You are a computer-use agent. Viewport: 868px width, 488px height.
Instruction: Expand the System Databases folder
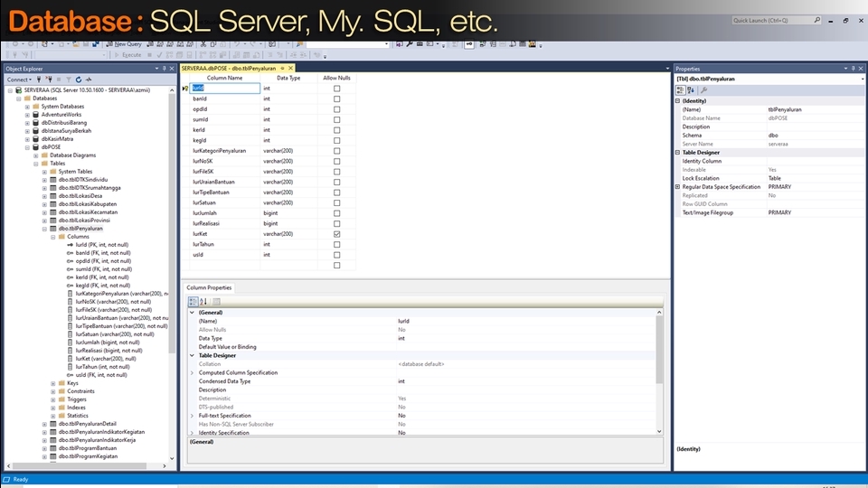click(27, 107)
